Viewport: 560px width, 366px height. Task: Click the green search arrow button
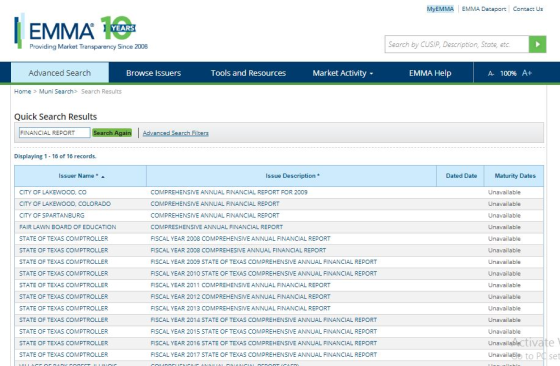point(538,44)
